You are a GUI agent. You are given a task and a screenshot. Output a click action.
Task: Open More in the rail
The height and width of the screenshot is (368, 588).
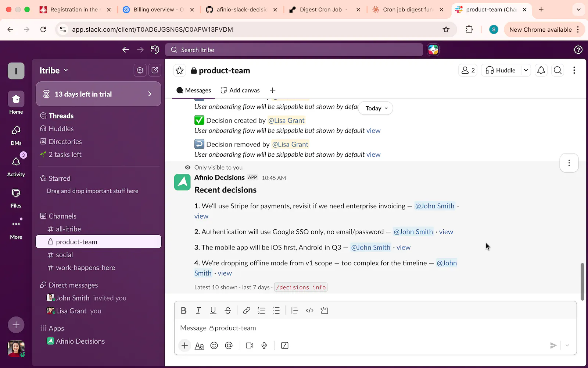pos(16,229)
